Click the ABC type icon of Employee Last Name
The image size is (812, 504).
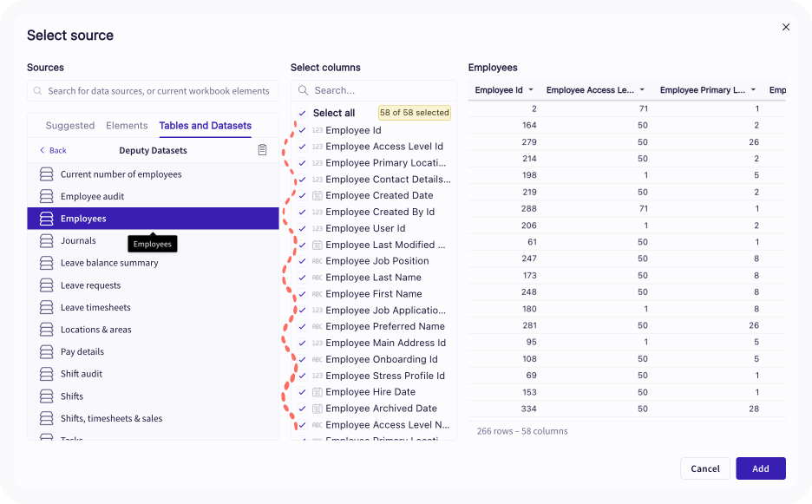pyautogui.click(x=317, y=278)
